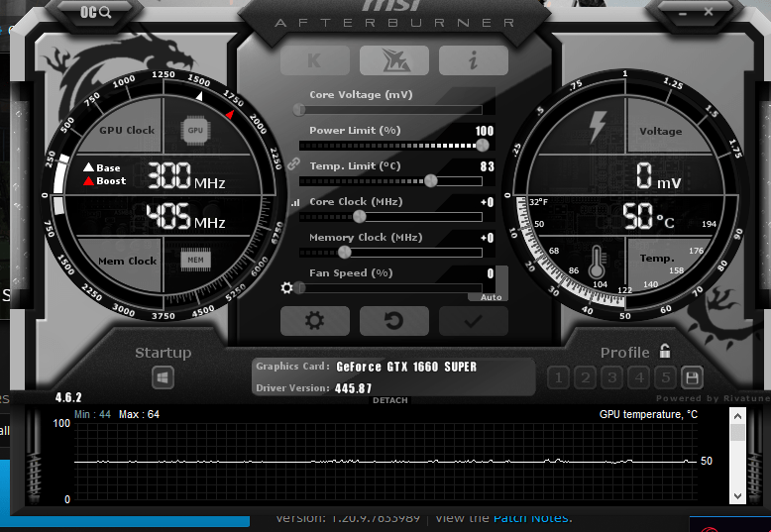This screenshot has height=532, width=771.
Task: Open the core clock curve editor icon
Action: click(295, 202)
